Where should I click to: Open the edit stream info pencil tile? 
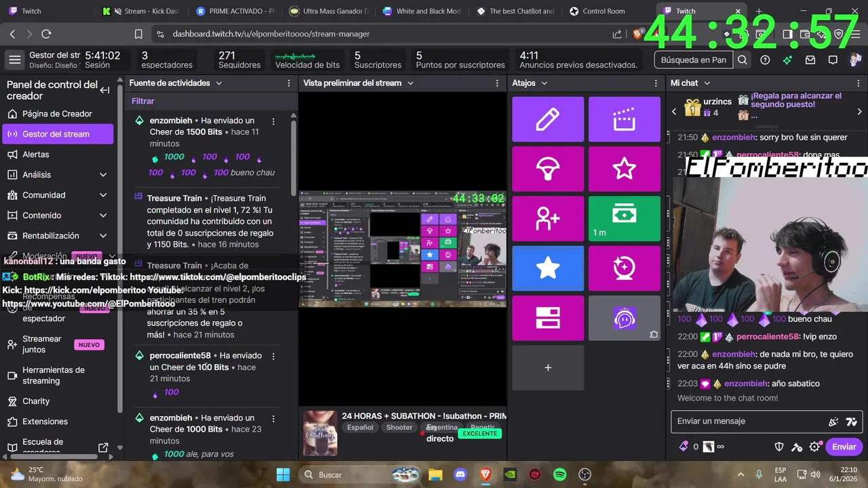click(548, 119)
